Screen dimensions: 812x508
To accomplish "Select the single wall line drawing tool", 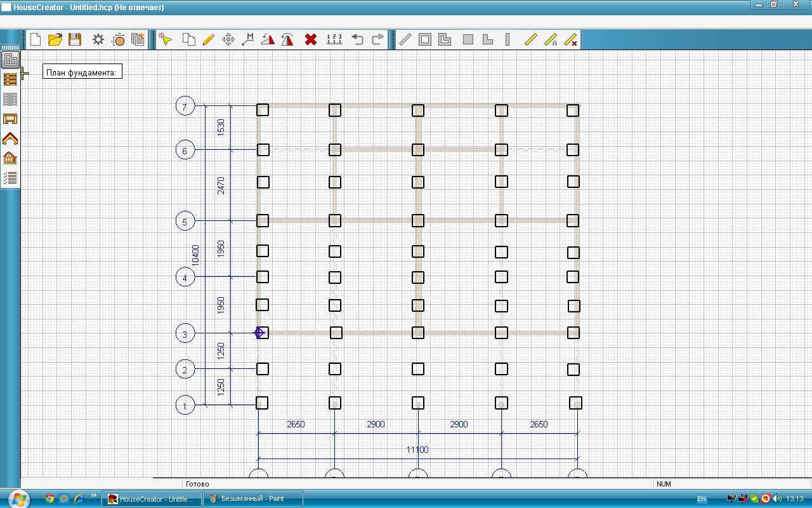I will pos(405,39).
